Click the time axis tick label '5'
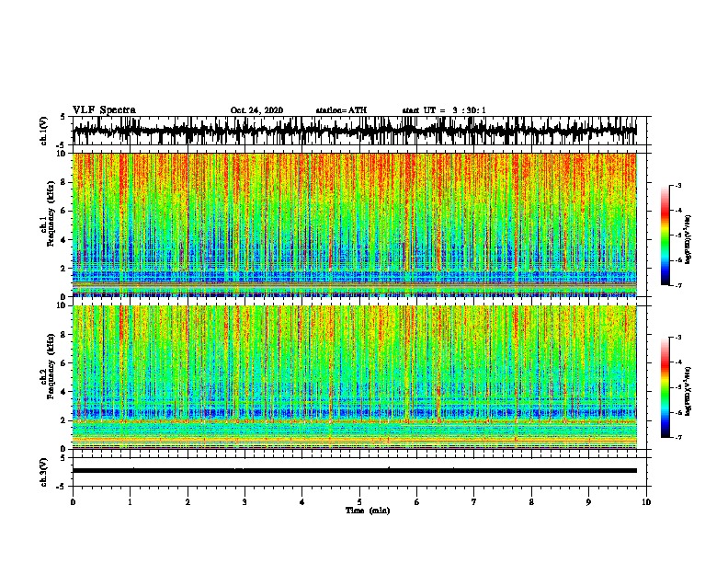The image size is (728, 563). [359, 502]
